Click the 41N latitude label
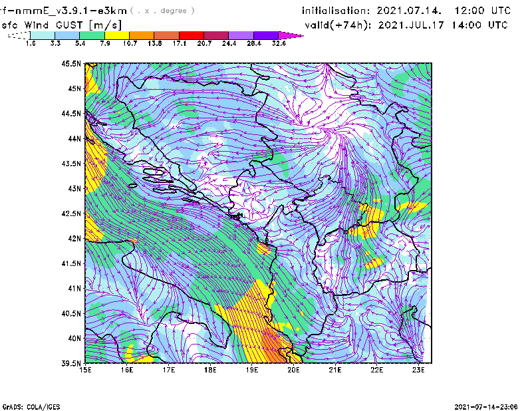The height and width of the screenshot is (411, 532). coord(74,288)
